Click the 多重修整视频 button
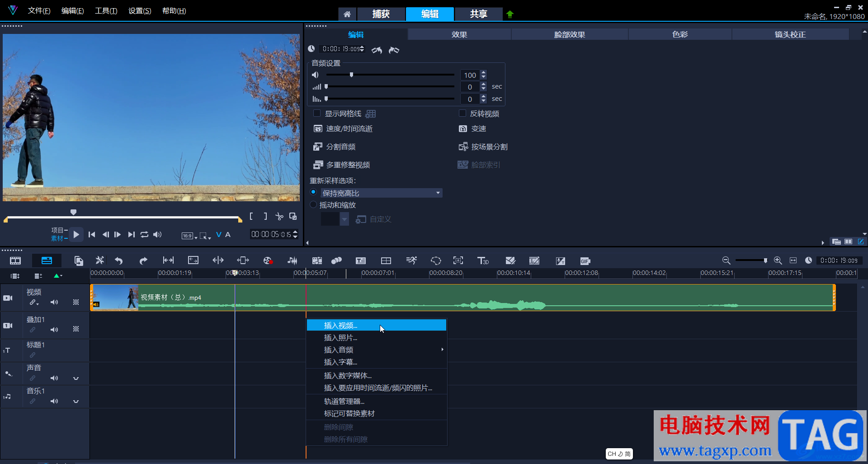Viewport: 868px width, 464px height. click(x=342, y=165)
